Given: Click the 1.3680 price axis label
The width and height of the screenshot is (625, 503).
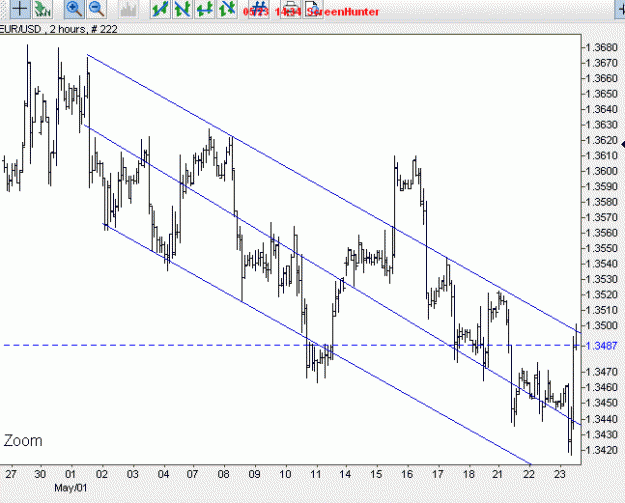Looking at the screenshot, I should 602,47.
